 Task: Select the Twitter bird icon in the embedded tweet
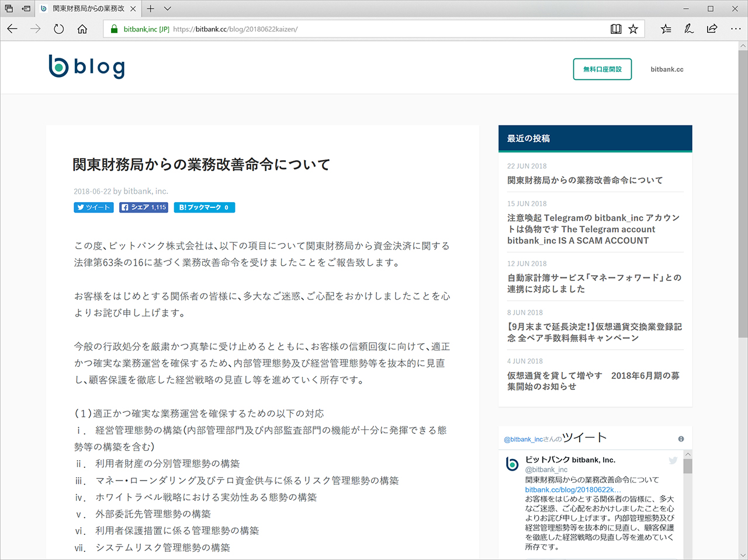tap(673, 460)
